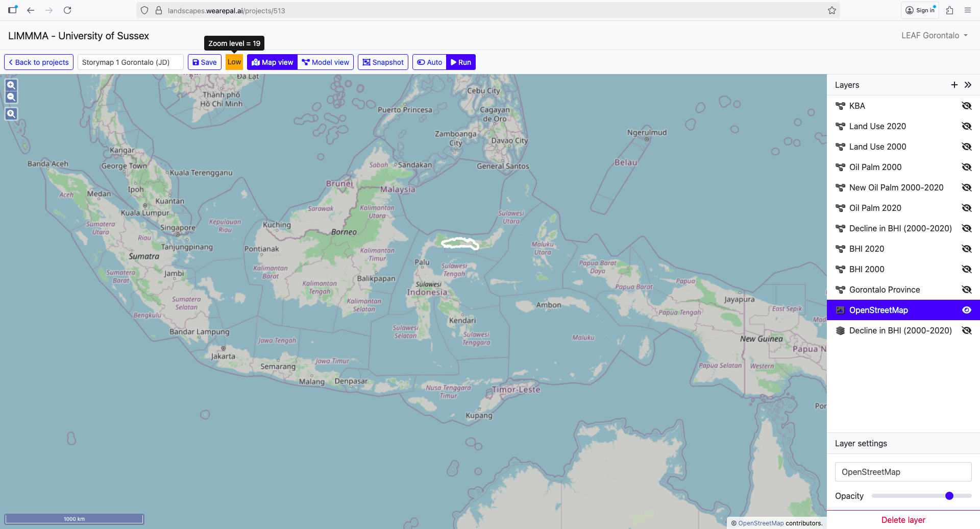
Task: Click the map zoom in magnifier icon
Action: tap(11, 85)
